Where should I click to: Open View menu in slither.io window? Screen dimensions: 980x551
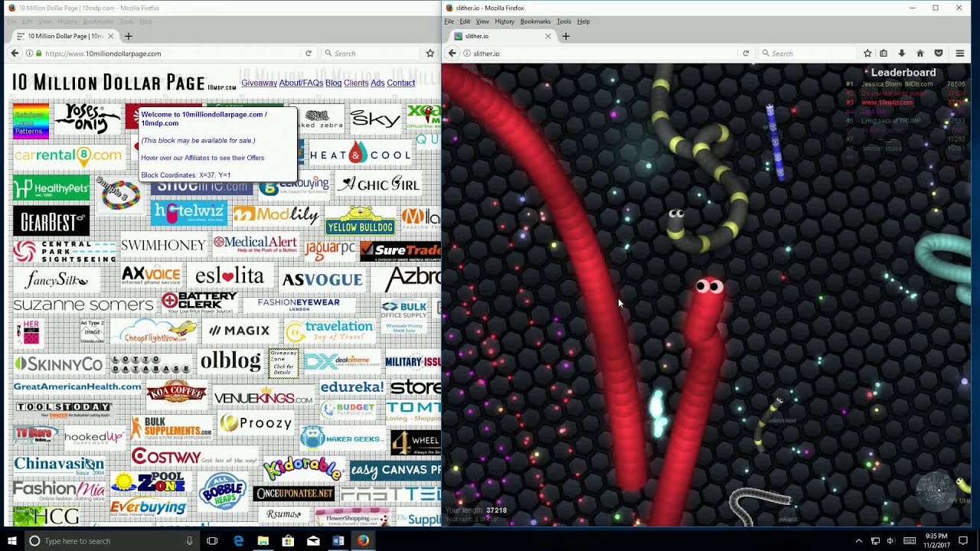(482, 21)
